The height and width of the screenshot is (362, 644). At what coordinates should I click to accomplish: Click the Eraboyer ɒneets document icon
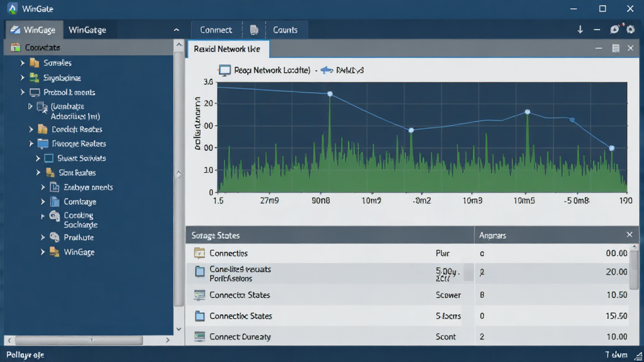[55, 187]
